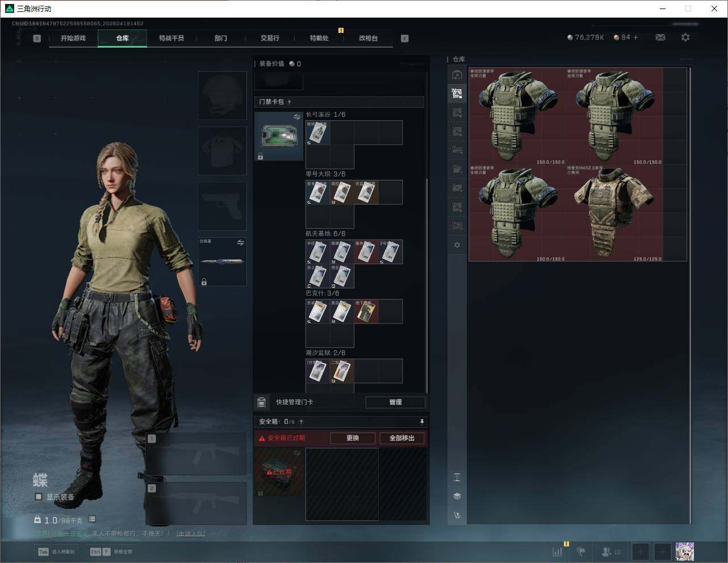Click the layers stack icon in warehouse sidebar
728x563 pixels.
coord(457,496)
